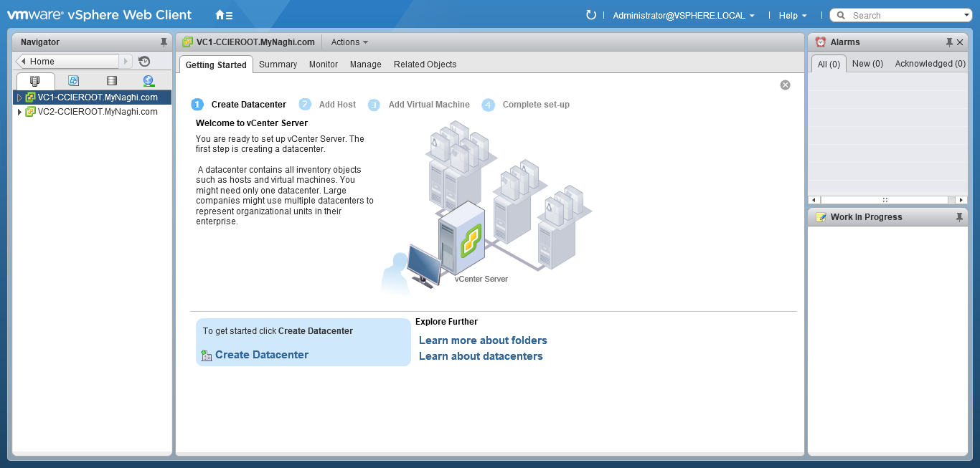
Task: Open the Storage inventory view icon
Action: (111, 81)
